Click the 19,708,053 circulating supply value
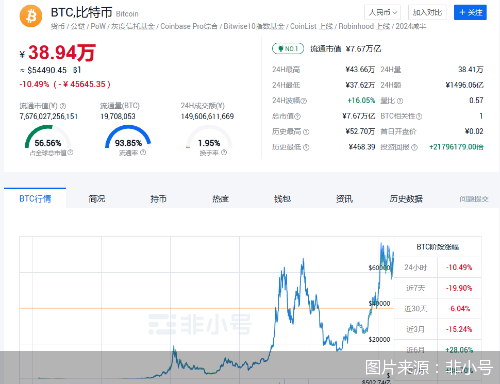Screen dimensions: 500x384 pyautogui.click(x=118, y=116)
